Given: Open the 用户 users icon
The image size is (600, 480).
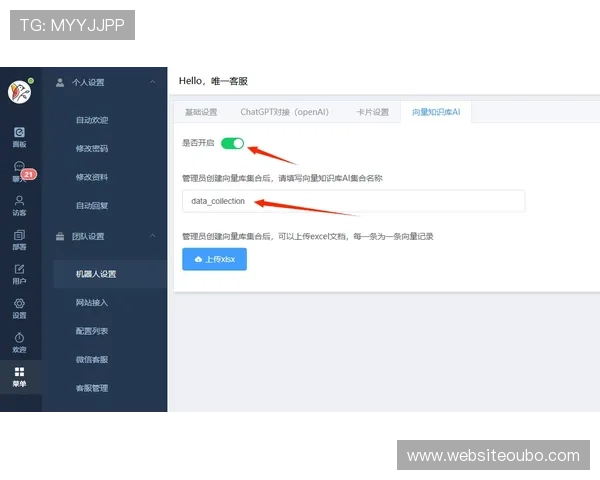Looking at the screenshot, I should (20, 274).
